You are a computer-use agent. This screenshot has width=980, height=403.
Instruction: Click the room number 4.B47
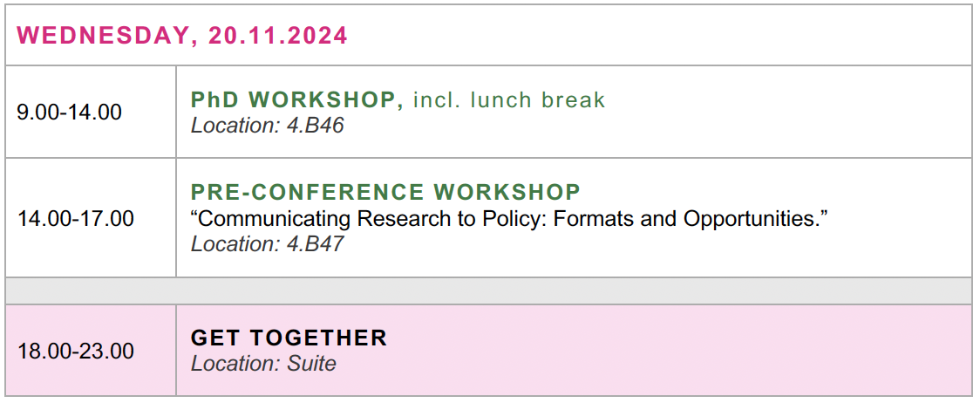coord(316,244)
